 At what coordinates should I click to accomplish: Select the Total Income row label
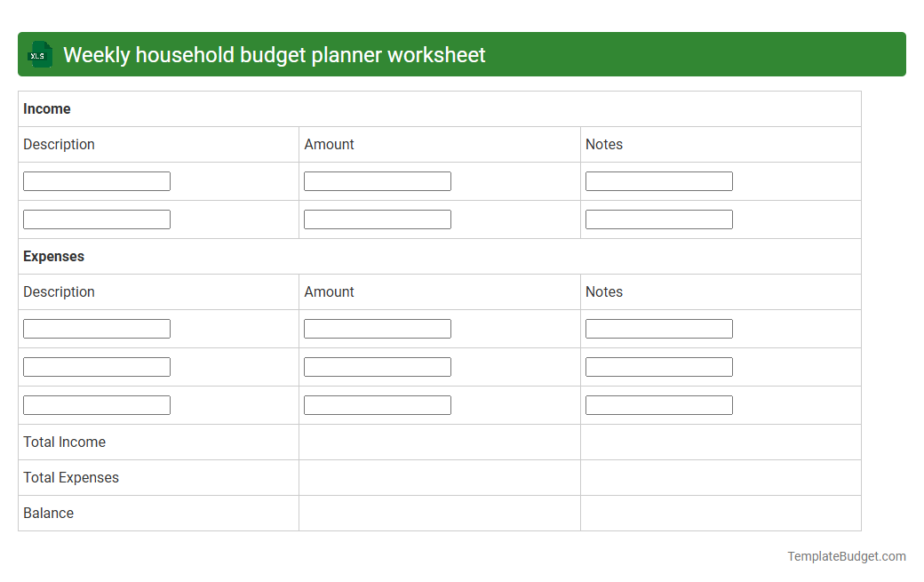point(64,442)
